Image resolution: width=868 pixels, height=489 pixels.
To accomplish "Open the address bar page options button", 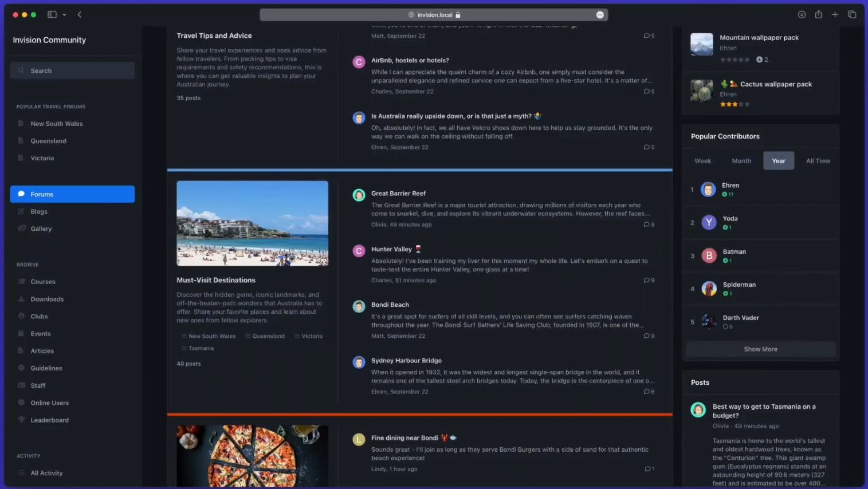I will pyautogui.click(x=600, y=15).
